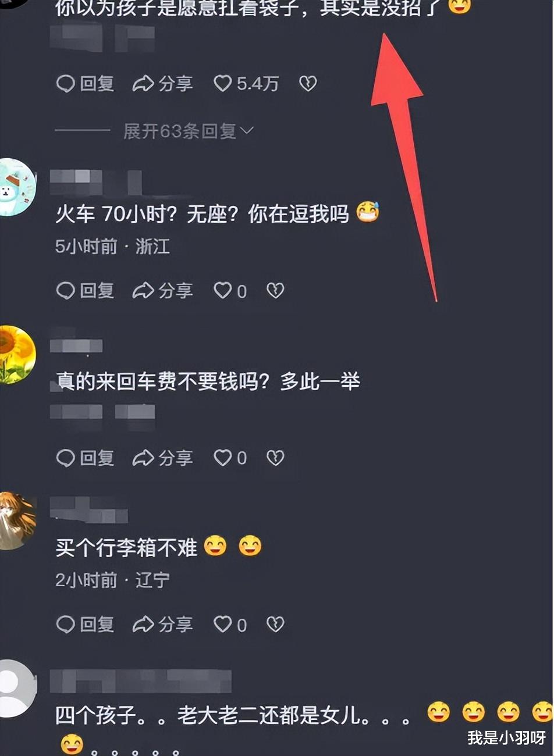The width and height of the screenshot is (554, 756).
Task: Open the polar bear avatar profile
Action: (x=16, y=187)
